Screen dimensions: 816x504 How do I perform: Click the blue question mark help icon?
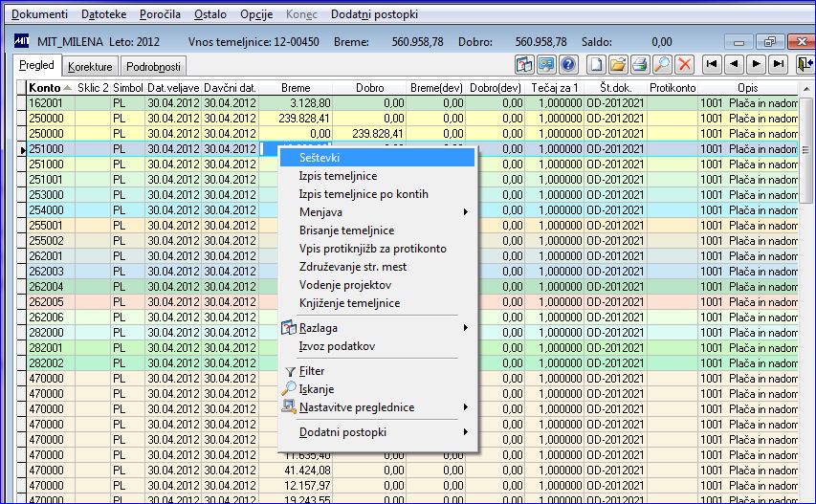coord(568,65)
